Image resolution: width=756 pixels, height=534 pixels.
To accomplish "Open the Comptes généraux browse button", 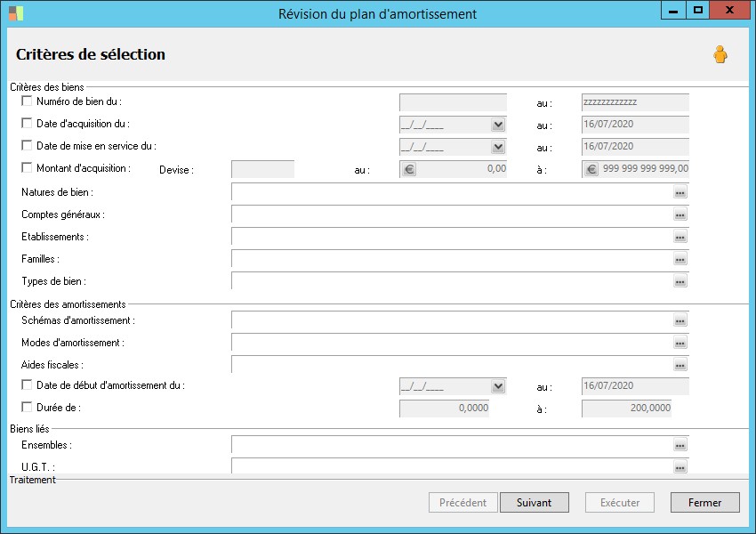I will [680, 214].
